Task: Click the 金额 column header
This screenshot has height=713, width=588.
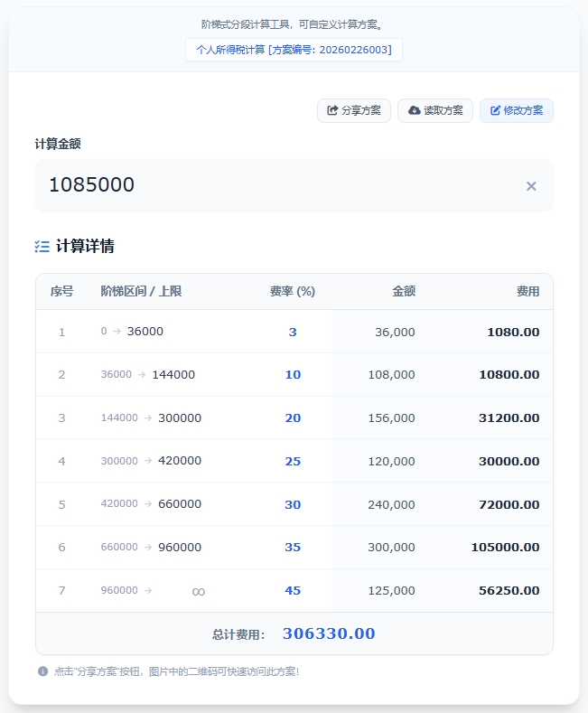Action: pyautogui.click(x=404, y=291)
